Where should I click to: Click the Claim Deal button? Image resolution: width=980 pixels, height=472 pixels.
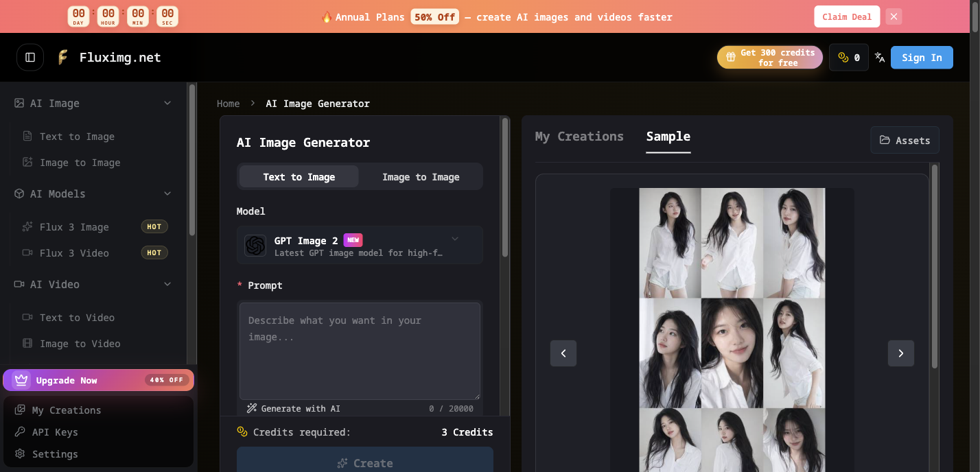coord(847,16)
